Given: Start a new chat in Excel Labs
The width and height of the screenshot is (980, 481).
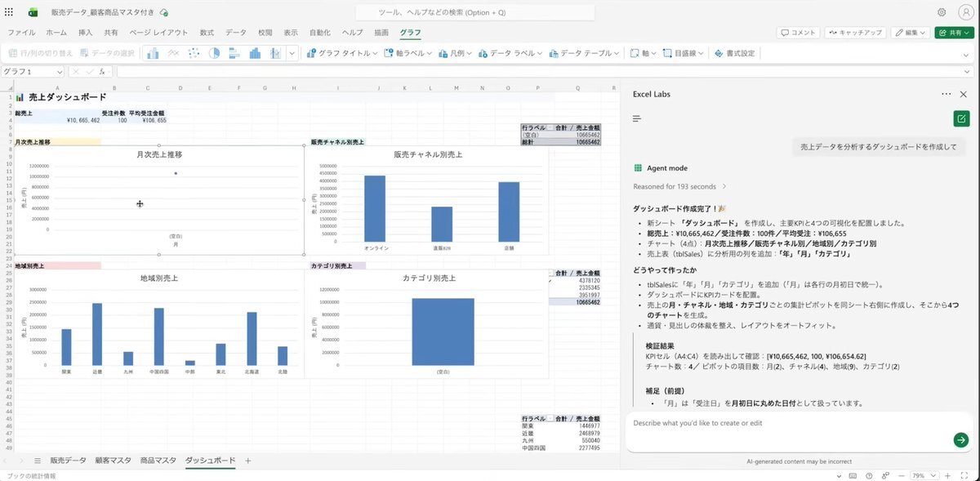Looking at the screenshot, I should pos(960,119).
